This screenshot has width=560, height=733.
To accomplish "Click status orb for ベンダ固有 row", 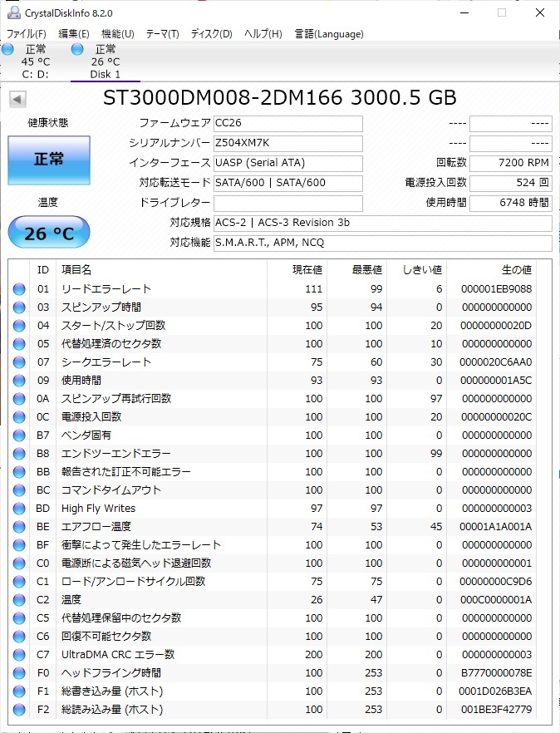I will pyautogui.click(x=19, y=435).
